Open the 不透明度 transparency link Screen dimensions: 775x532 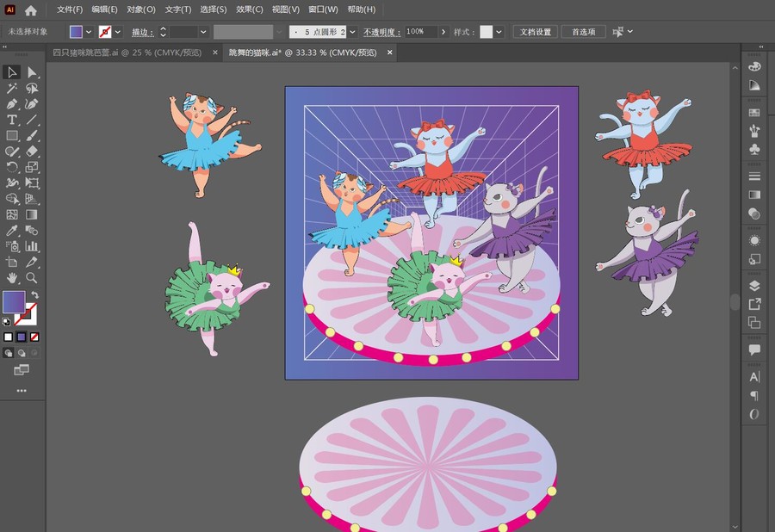pyautogui.click(x=382, y=32)
